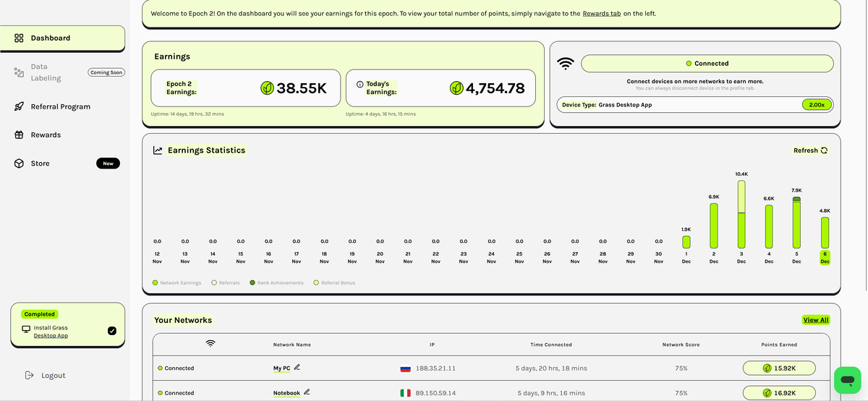Image resolution: width=868 pixels, height=401 pixels.
Task: Click the Referral Program rocket icon
Action: tap(20, 107)
